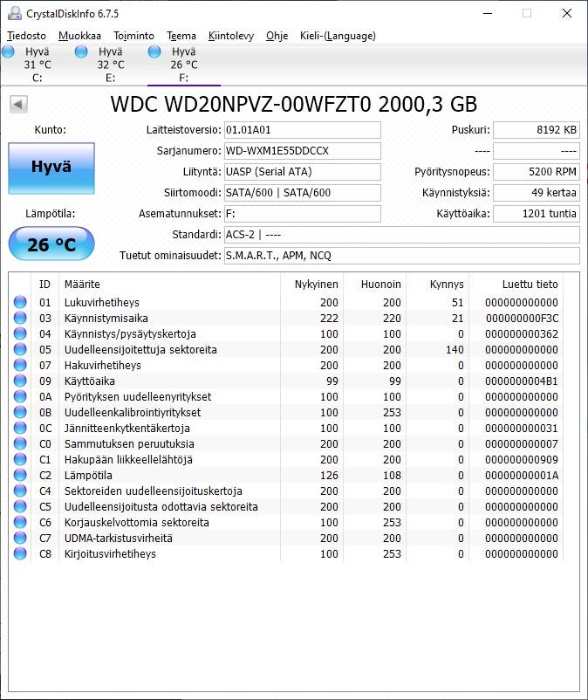Open the Teema menu
Screen dimensions: 588x700
pyautogui.click(x=181, y=36)
